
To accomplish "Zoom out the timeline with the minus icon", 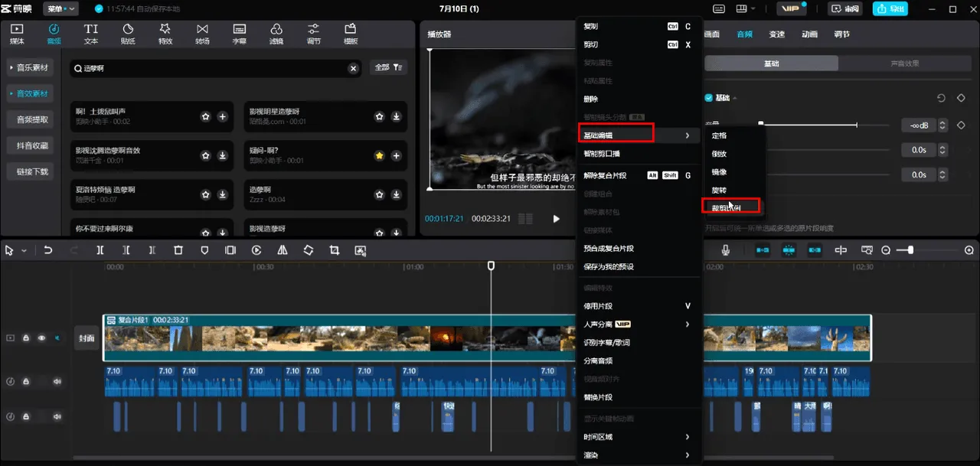I will coord(886,250).
